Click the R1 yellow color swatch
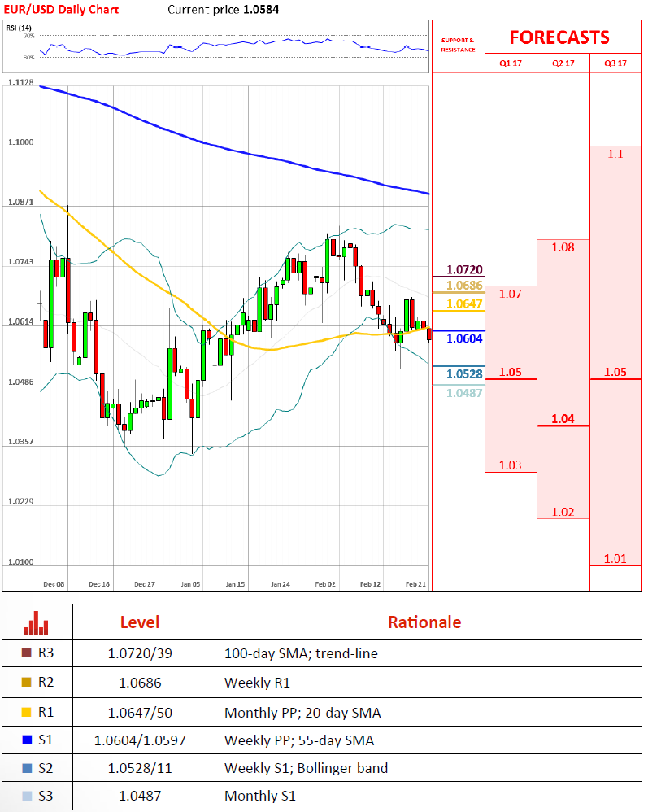This screenshot has height=812, width=648. (27, 711)
